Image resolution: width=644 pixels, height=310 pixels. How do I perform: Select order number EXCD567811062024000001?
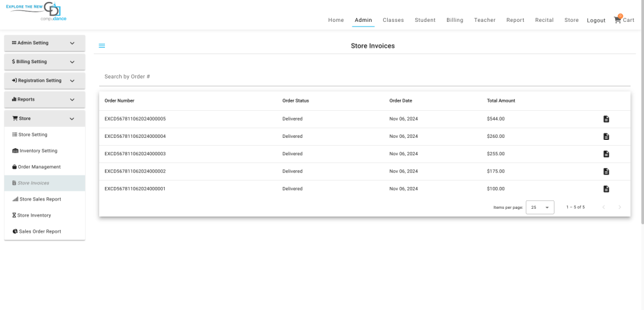pyautogui.click(x=135, y=189)
